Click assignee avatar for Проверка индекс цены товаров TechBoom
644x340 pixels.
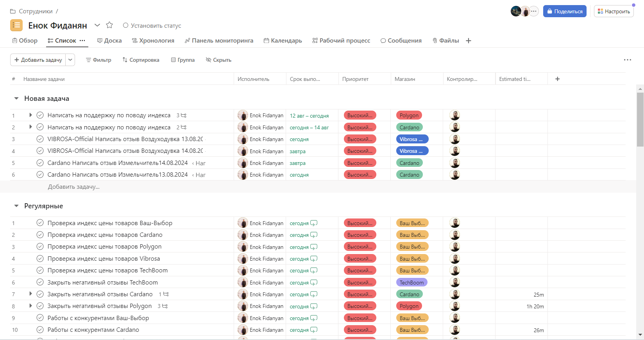243,270
